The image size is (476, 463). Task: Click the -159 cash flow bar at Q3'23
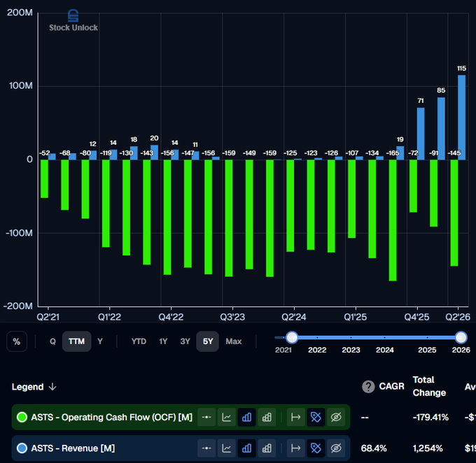(229, 218)
